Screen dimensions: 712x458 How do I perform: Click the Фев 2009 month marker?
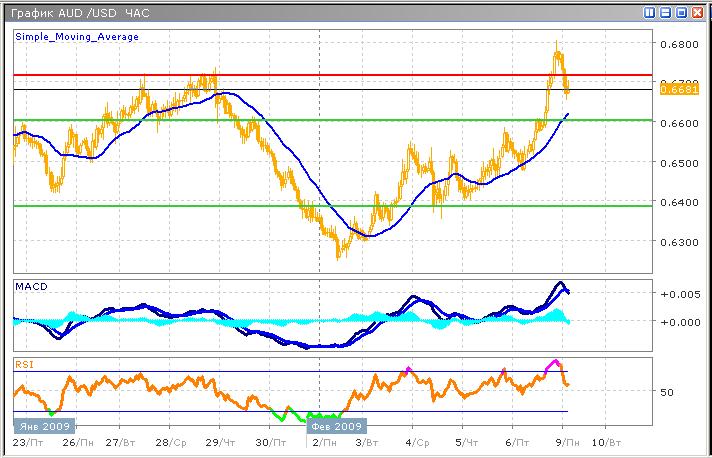click(337, 424)
